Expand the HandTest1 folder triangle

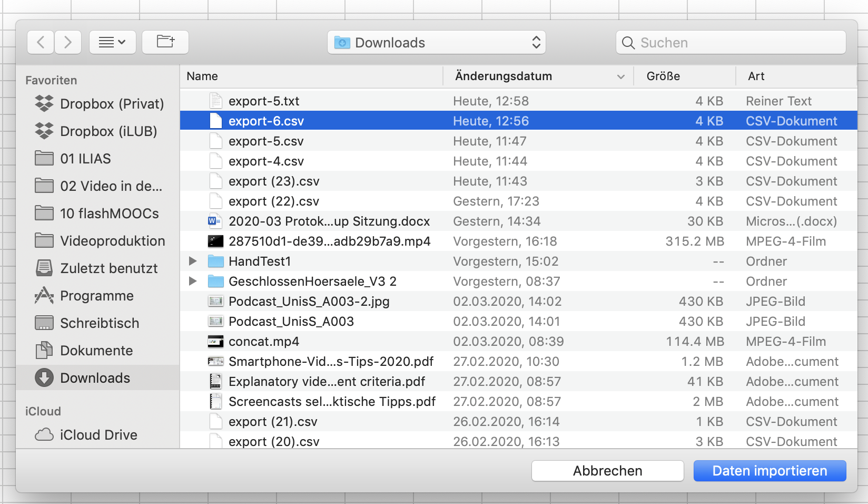coord(193,261)
